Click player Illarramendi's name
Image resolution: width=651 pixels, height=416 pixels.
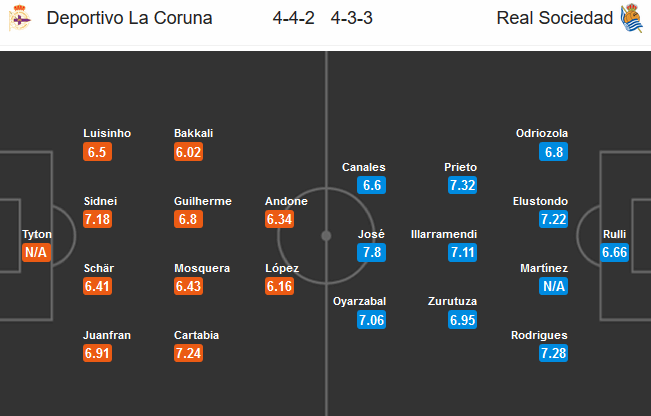click(x=444, y=235)
